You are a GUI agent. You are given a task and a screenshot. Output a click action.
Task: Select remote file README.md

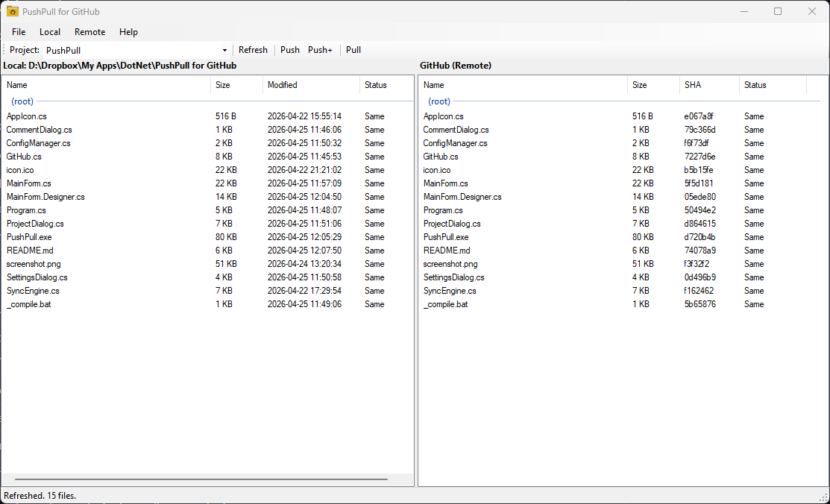coord(447,251)
